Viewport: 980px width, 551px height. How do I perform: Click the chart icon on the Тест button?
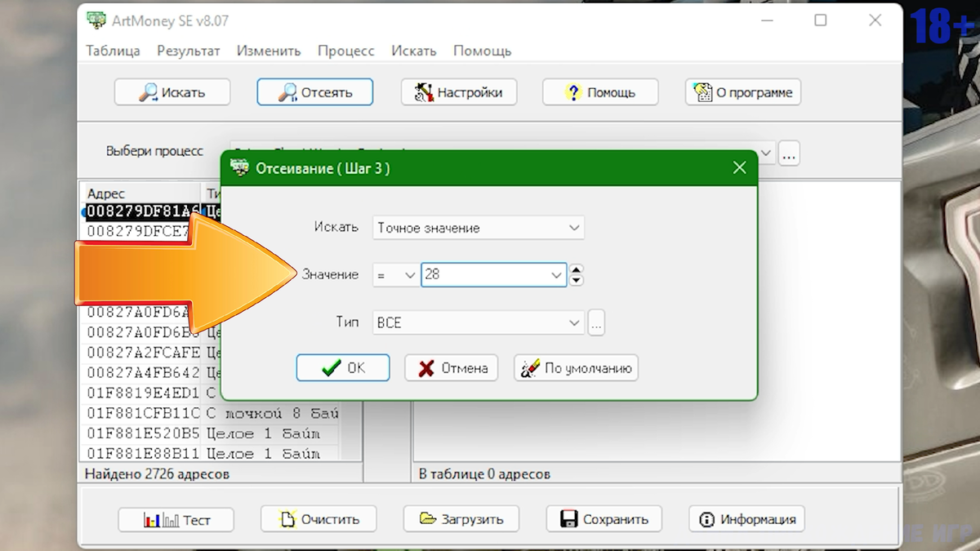pos(161,519)
